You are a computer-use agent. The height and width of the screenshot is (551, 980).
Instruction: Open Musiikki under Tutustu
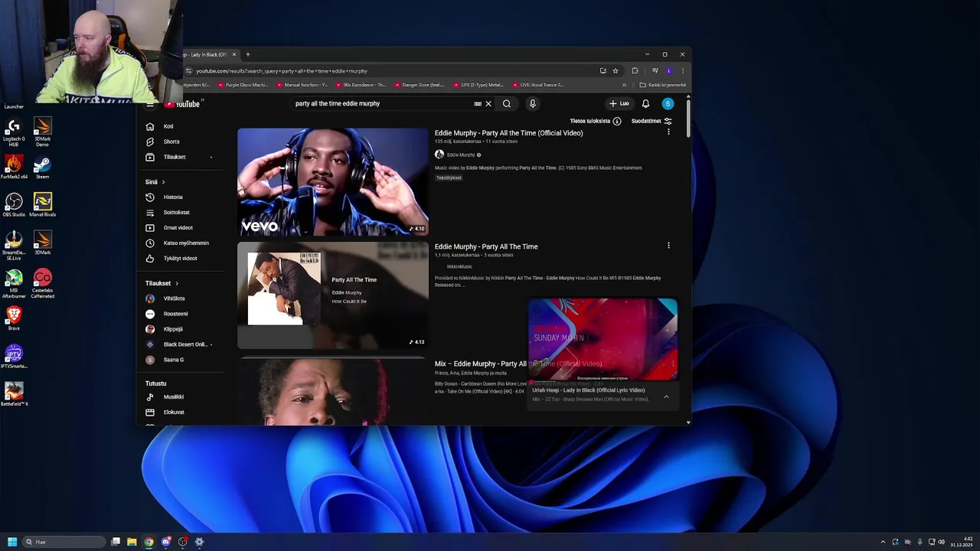click(x=181, y=396)
